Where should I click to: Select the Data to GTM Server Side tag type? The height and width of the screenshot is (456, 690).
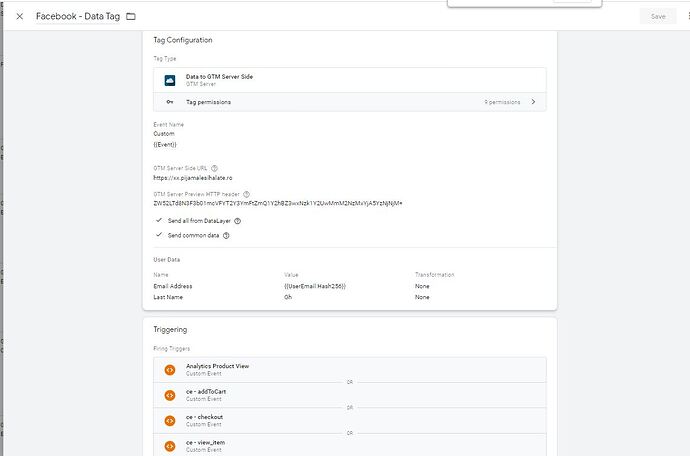coord(350,80)
